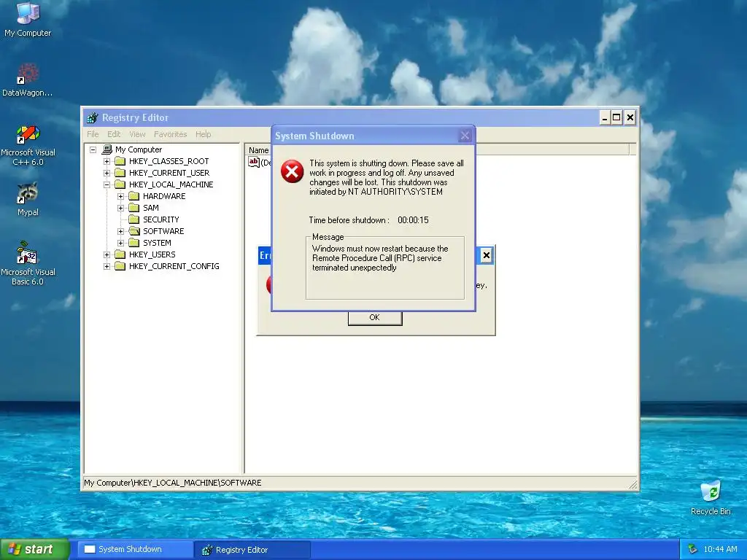Open My Computer desktop icon
This screenshot has width=747, height=560.
(x=28, y=19)
